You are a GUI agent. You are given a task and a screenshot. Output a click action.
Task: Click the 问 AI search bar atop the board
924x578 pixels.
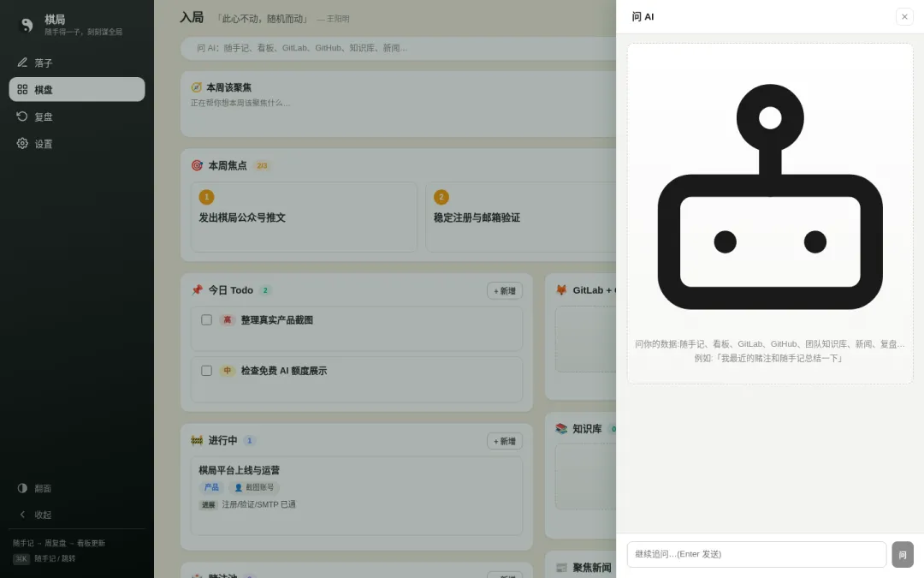399,48
